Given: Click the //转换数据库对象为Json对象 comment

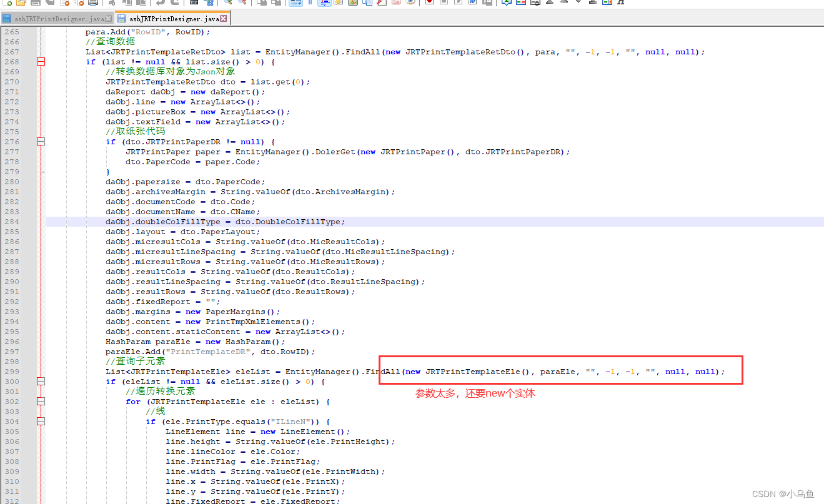Looking at the screenshot, I should [x=171, y=72].
